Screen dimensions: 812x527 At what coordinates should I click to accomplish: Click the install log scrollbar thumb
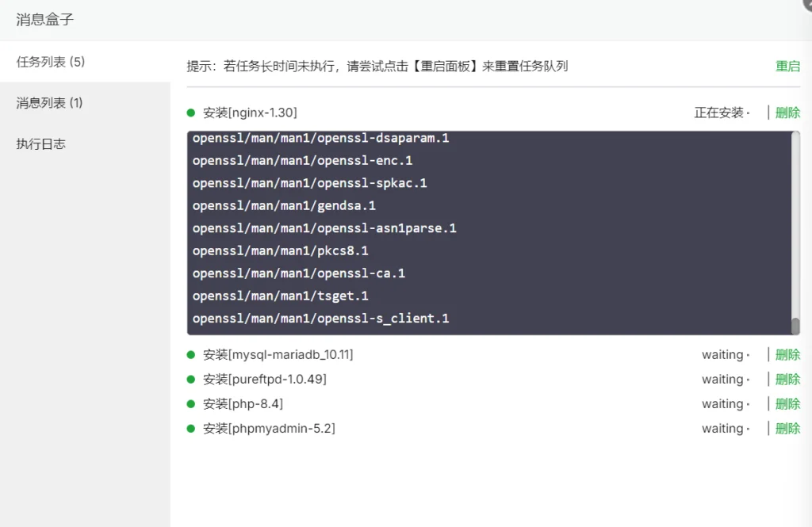pos(795,326)
